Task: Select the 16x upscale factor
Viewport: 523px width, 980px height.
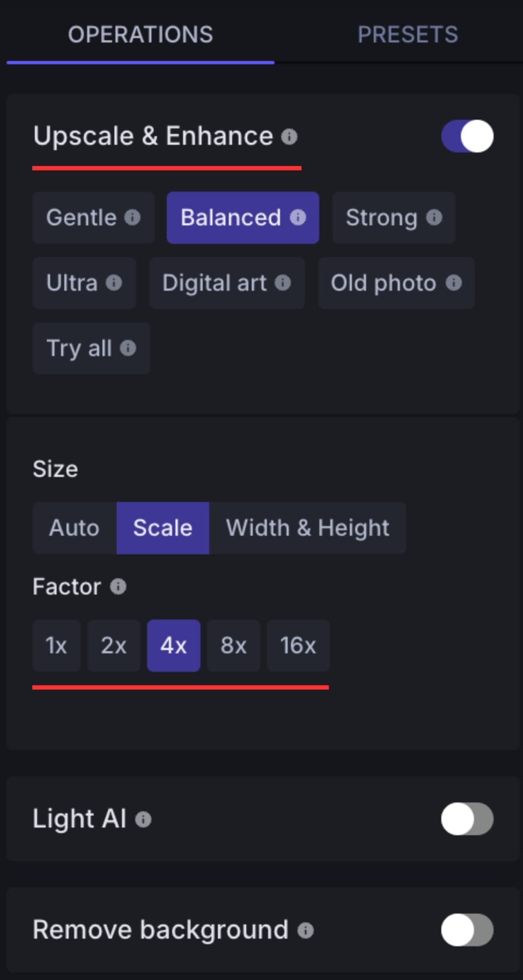Action: (297, 646)
